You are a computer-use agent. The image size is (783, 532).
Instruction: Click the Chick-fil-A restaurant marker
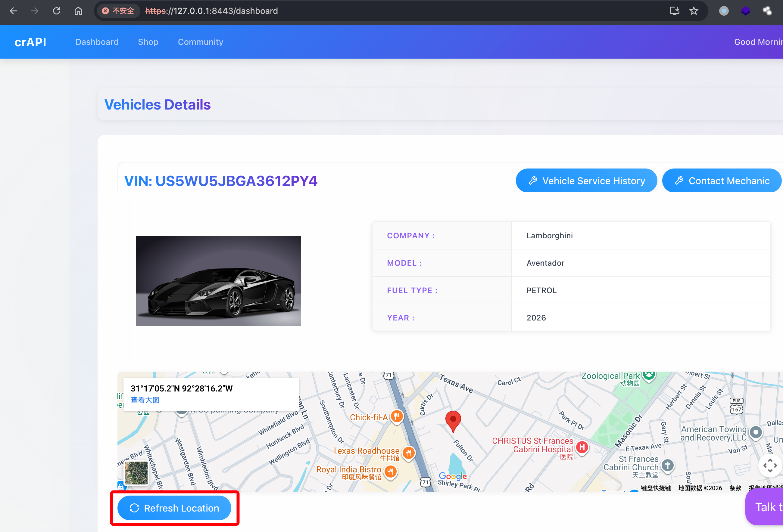tap(397, 417)
